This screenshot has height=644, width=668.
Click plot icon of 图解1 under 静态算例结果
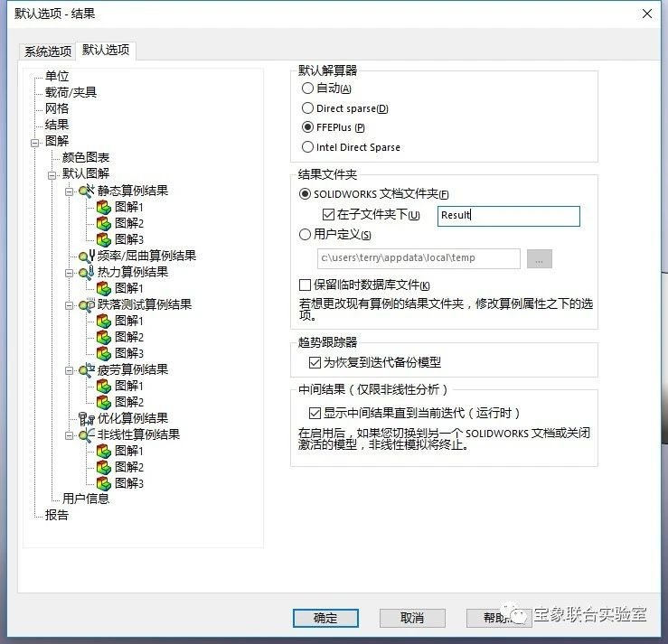104,207
